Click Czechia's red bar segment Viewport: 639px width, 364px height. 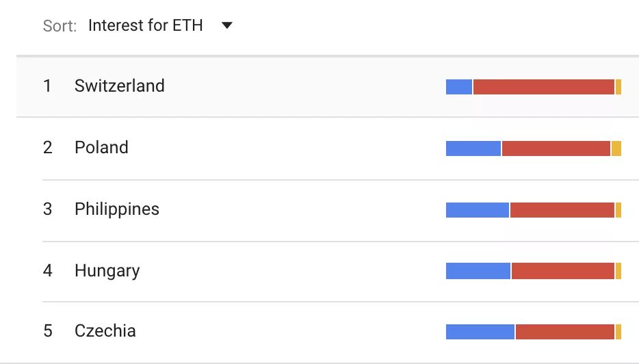coord(565,332)
